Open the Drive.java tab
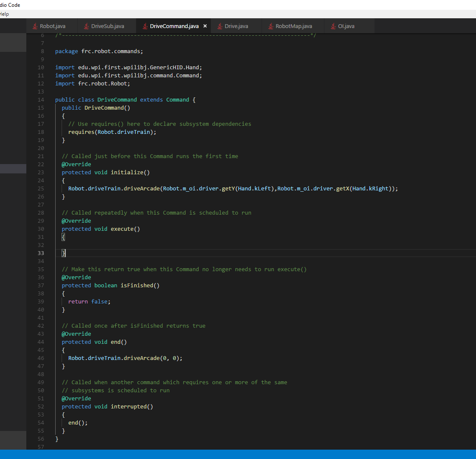The height and width of the screenshot is (459, 476). (233, 26)
